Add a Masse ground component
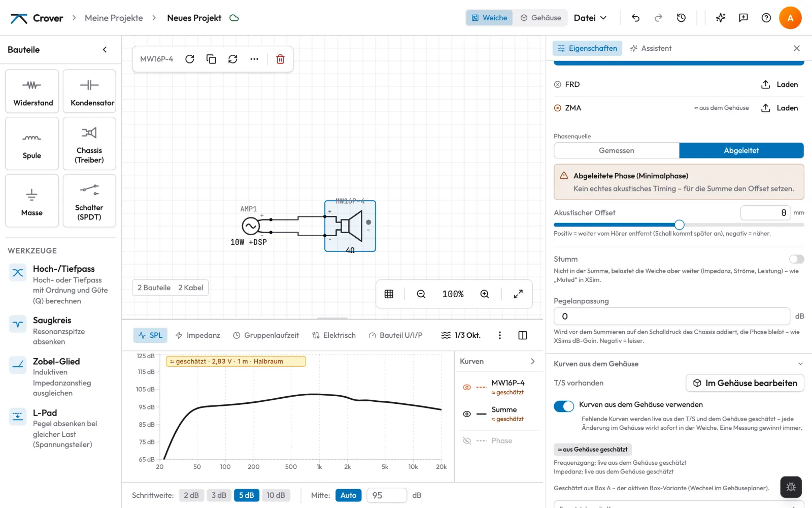 click(x=32, y=201)
